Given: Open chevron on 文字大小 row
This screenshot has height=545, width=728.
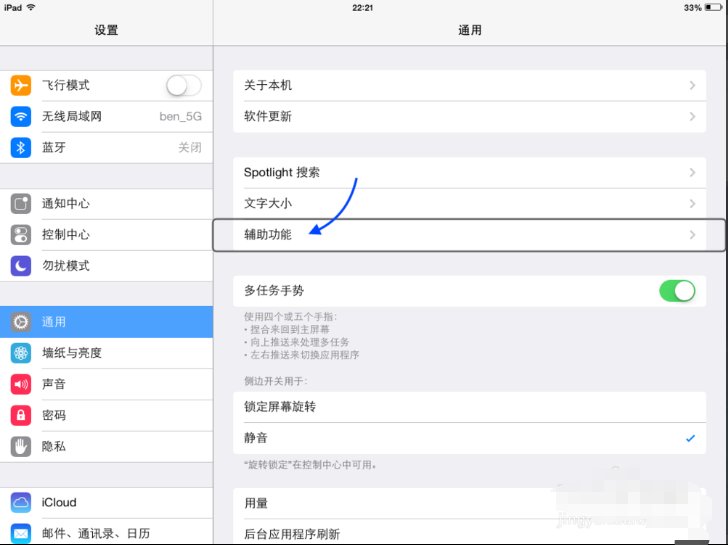Looking at the screenshot, I should [692, 204].
